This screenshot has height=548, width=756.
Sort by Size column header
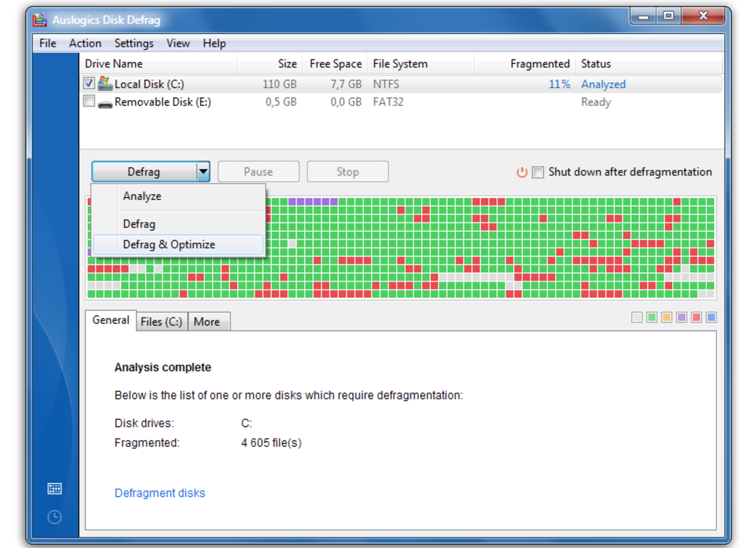click(270, 64)
